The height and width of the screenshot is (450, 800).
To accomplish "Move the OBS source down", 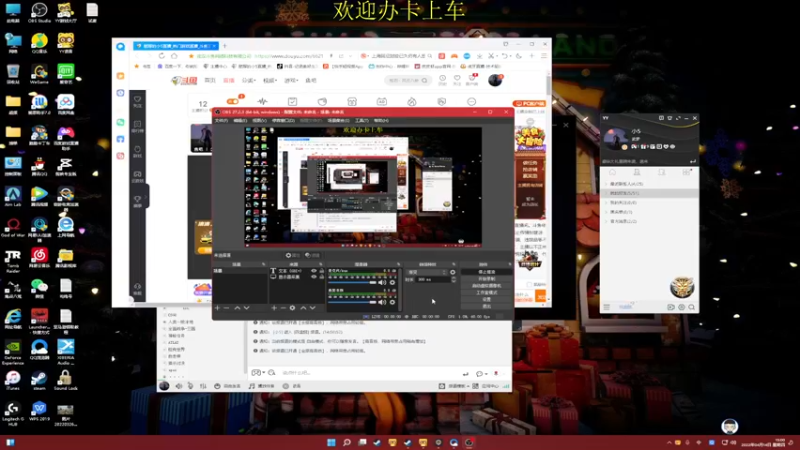I will pos(312,308).
